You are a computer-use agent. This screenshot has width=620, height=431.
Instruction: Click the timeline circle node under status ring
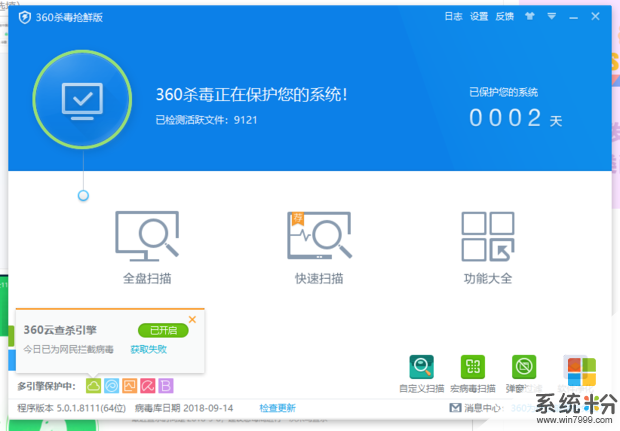(x=83, y=195)
